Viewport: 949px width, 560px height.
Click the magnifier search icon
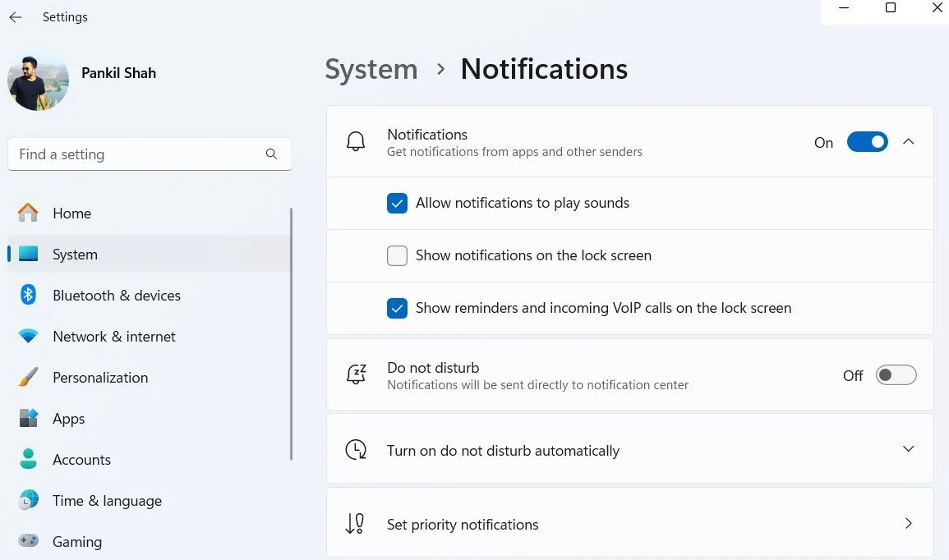click(x=271, y=154)
